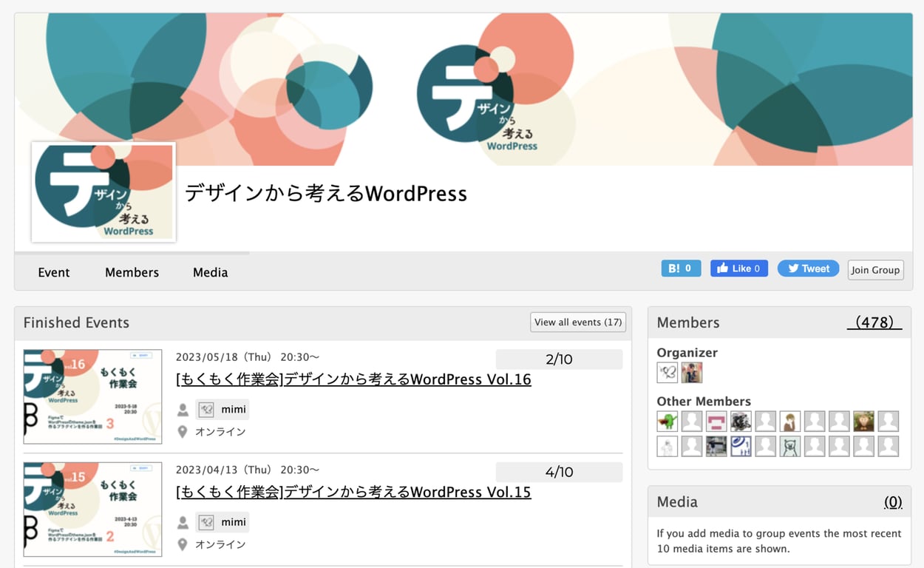
Task: Open the WordPress Vol.15 event link
Action: point(353,492)
